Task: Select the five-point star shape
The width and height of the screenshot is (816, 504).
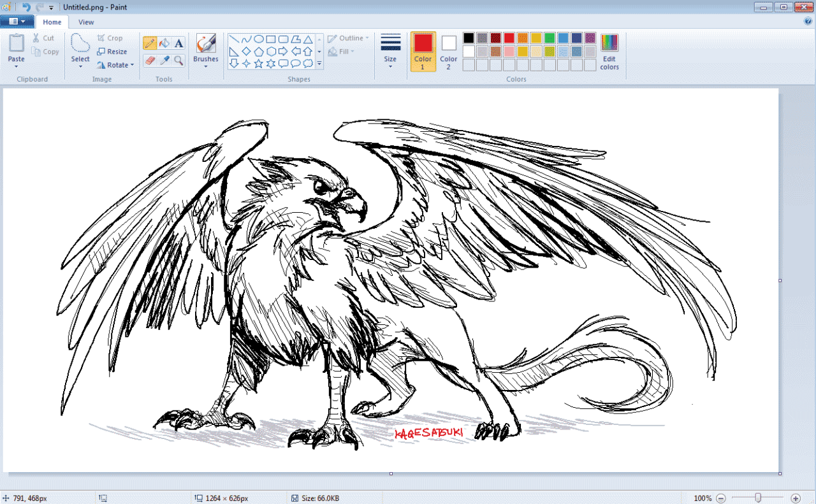Action: [x=258, y=64]
